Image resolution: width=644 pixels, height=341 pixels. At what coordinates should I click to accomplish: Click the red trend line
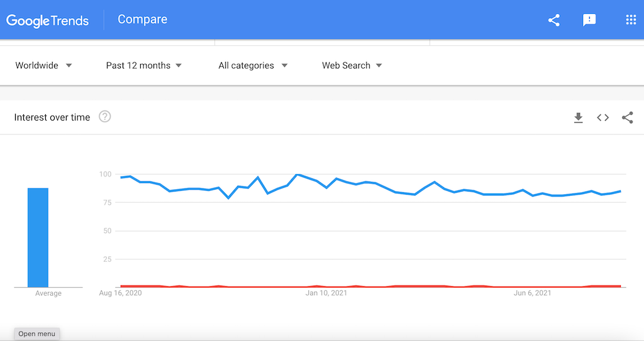377,286
